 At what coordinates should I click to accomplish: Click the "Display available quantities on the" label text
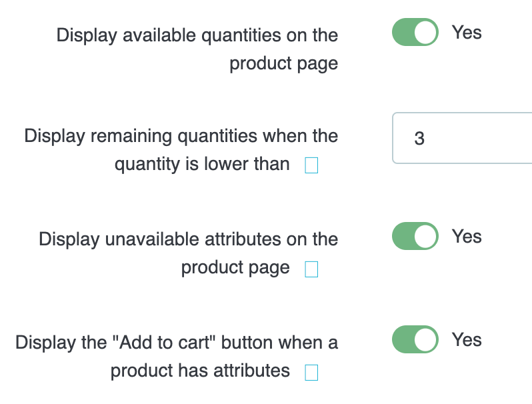click(197, 35)
